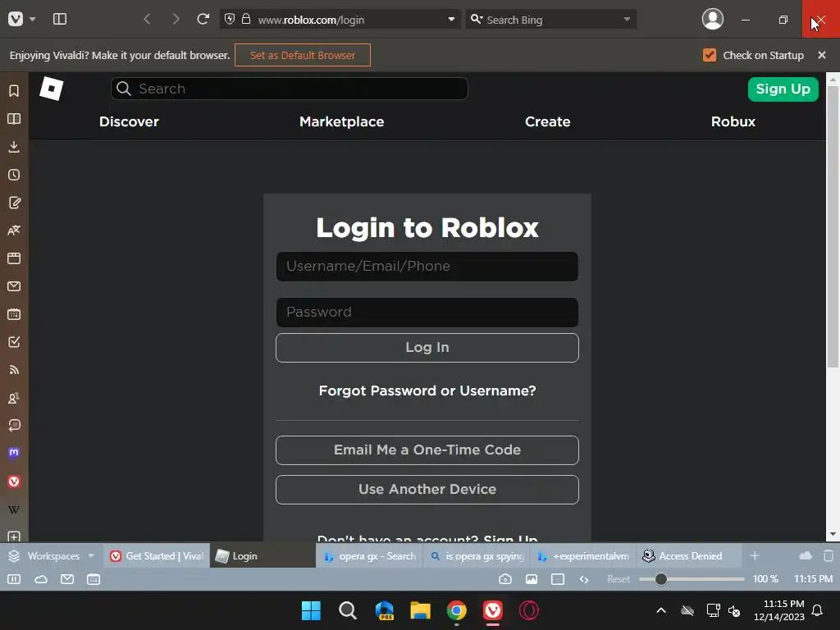Open closed tabs trash icon

tap(829, 556)
